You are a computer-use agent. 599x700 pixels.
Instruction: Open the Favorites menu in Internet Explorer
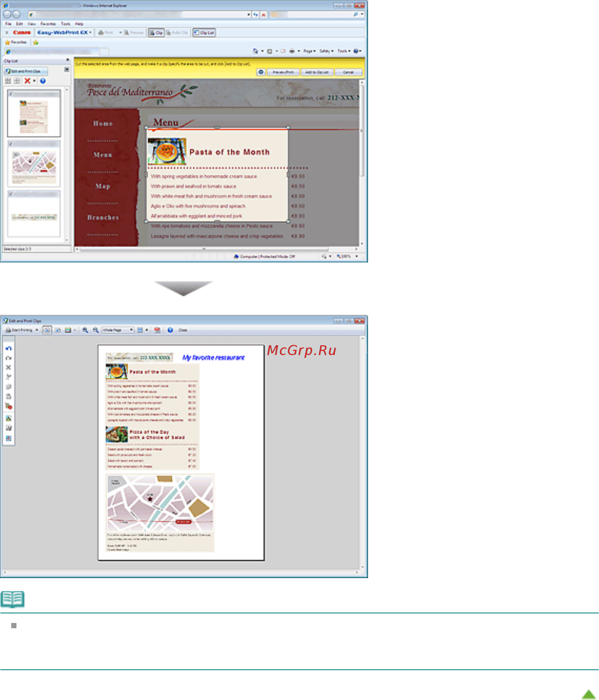[48, 24]
